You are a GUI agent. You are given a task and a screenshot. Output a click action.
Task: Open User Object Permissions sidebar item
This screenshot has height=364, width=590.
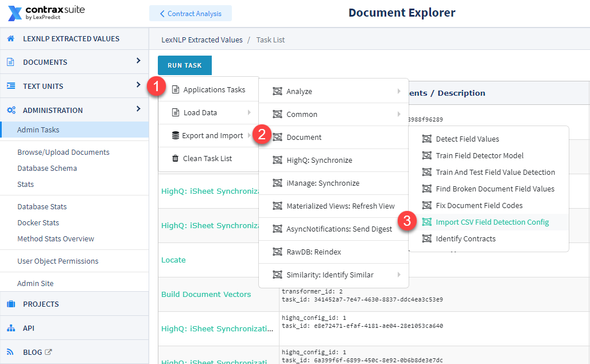pyautogui.click(x=58, y=261)
